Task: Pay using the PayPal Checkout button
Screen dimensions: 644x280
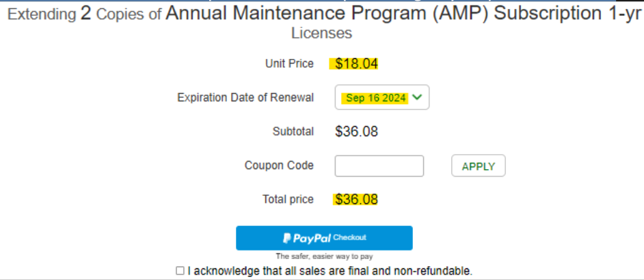Action: click(324, 238)
